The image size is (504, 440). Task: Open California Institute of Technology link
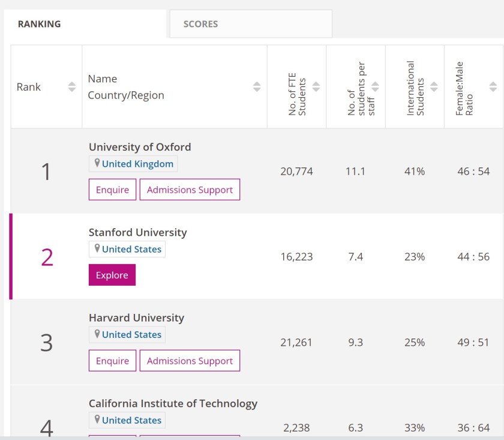(x=173, y=403)
